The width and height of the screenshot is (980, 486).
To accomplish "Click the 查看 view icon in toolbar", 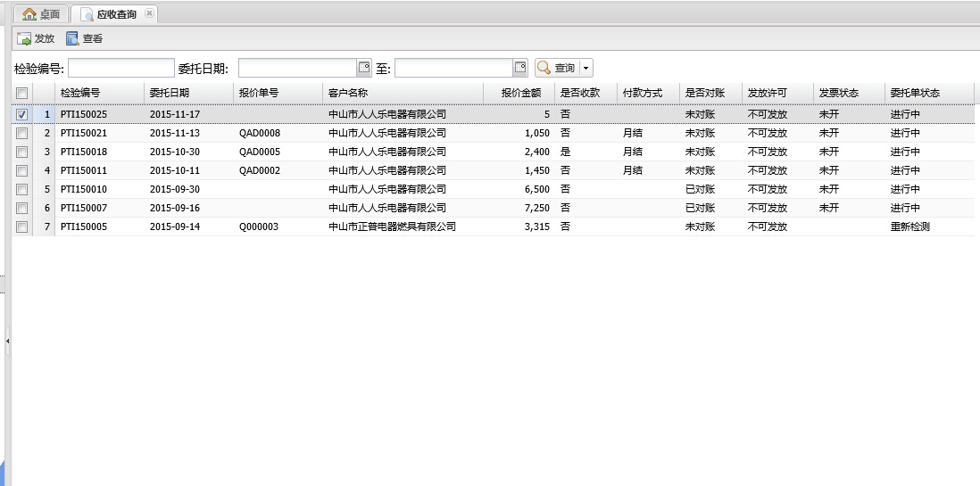I will [x=72, y=38].
